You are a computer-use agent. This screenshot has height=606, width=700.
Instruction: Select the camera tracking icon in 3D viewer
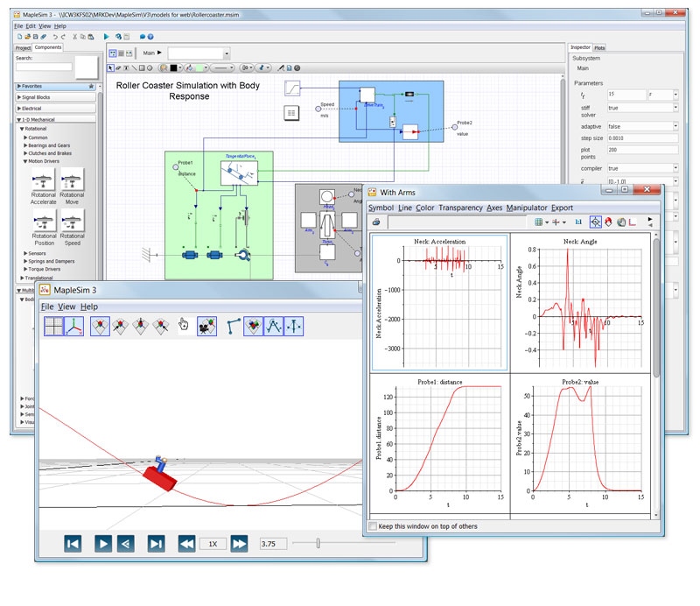click(x=207, y=327)
